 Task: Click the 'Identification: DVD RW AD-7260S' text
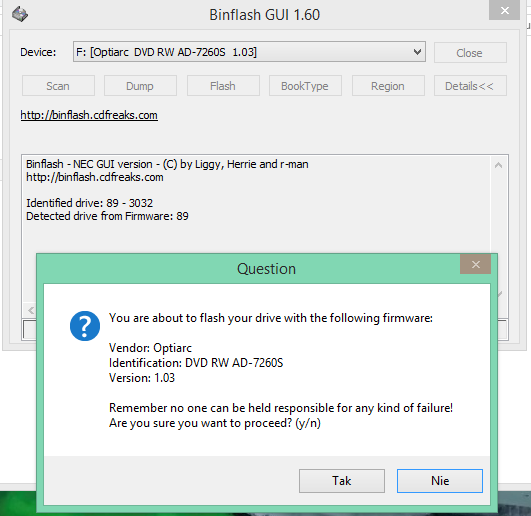[196, 363]
